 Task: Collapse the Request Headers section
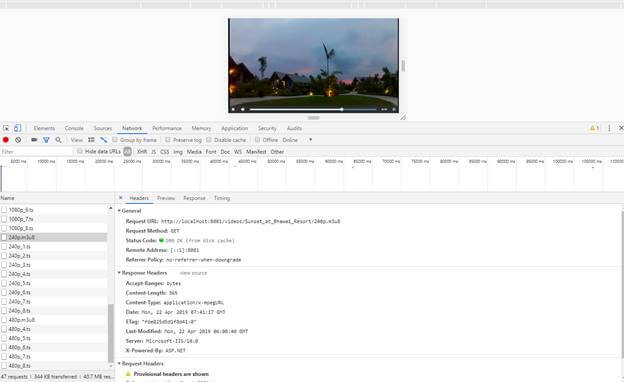point(119,363)
